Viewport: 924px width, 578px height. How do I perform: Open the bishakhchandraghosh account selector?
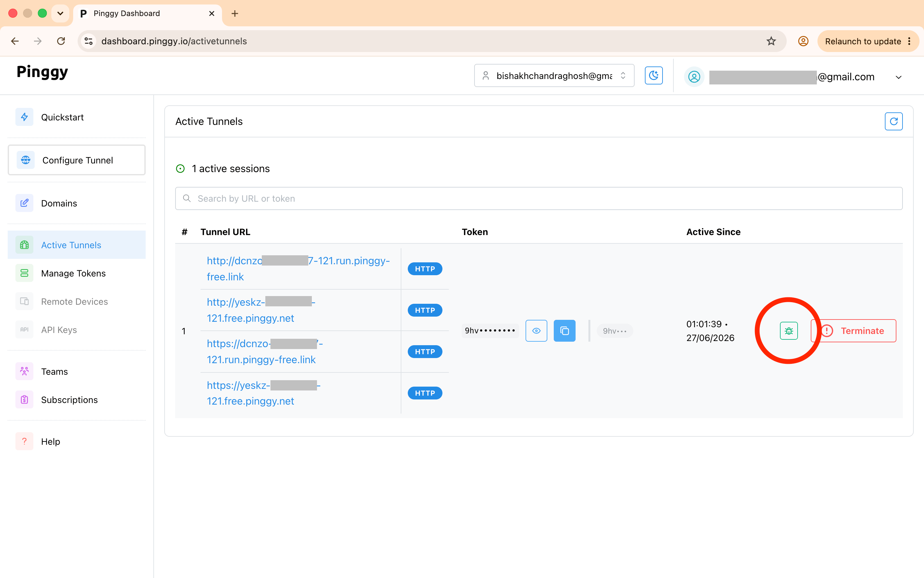pos(554,76)
